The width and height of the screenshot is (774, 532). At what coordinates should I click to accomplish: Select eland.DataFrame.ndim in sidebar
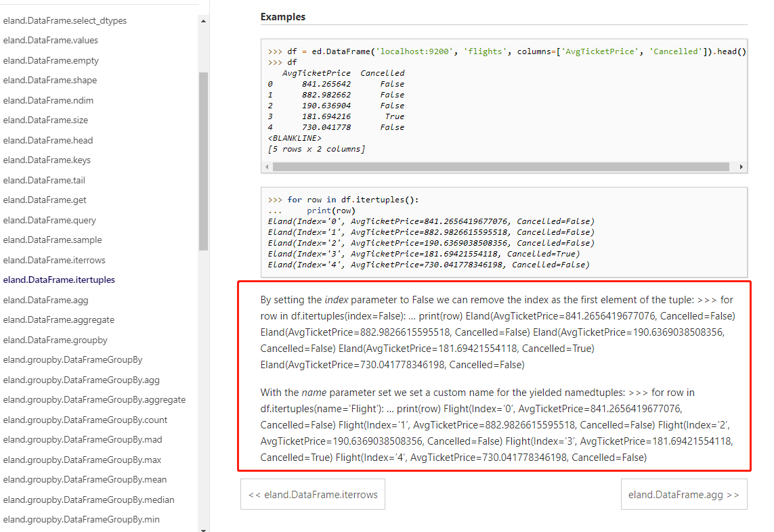tap(48, 100)
